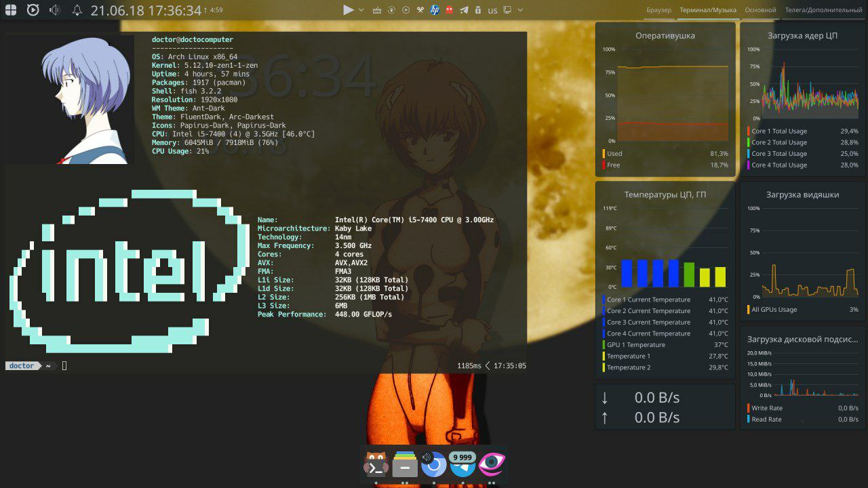The height and width of the screenshot is (488, 868).
Task: Switch to the Браузер virtual desktop
Action: coord(658,10)
